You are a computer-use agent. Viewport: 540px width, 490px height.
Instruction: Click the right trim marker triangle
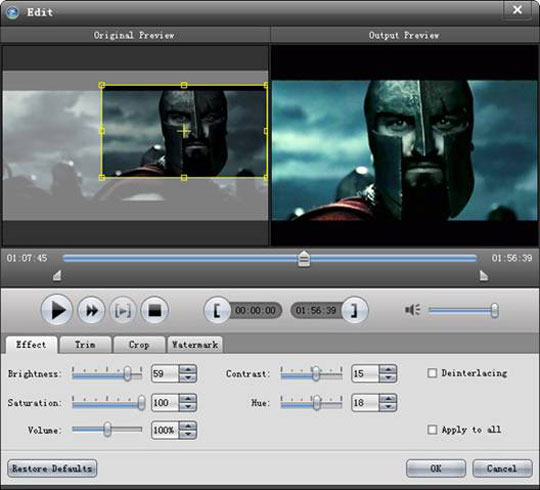tap(484, 275)
